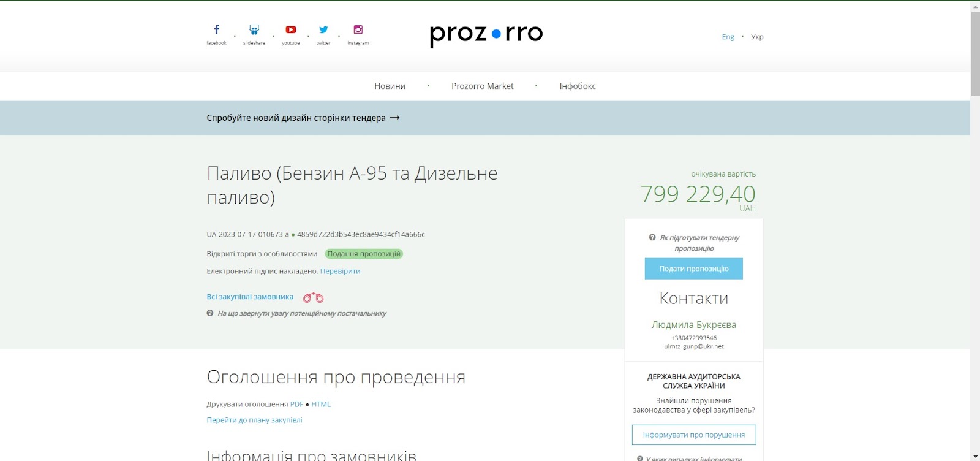Click the Подання пропозицій status badge
The width and height of the screenshot is (980, 461).
364,254
